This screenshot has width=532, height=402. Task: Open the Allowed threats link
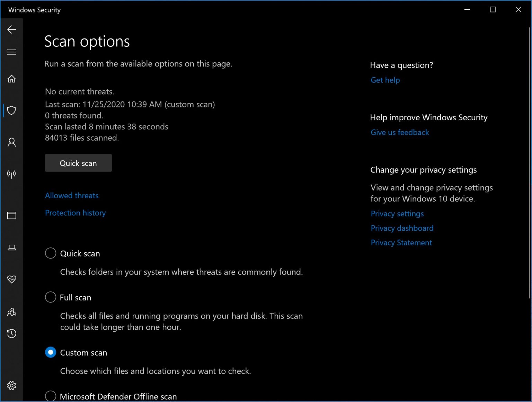71,195
